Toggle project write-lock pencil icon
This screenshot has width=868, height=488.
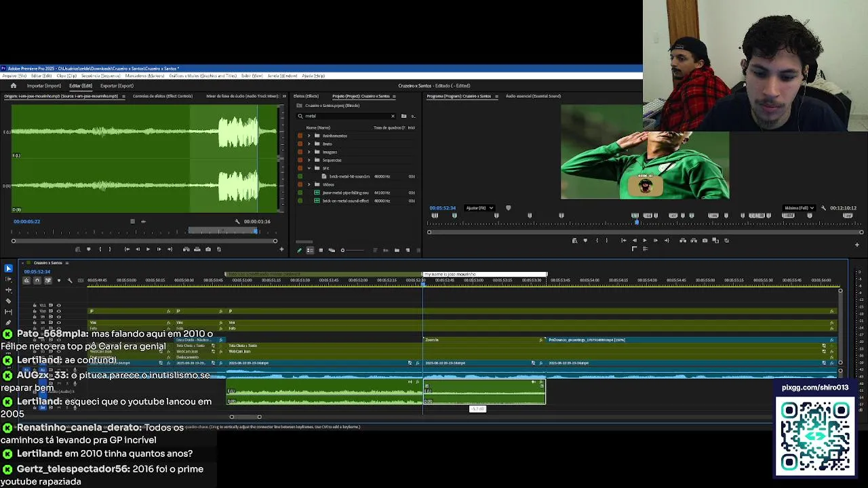point(299,250)
